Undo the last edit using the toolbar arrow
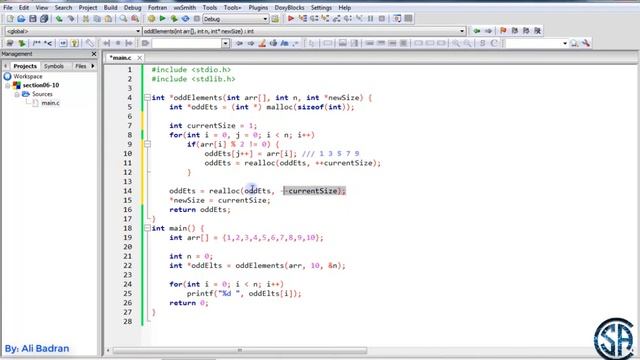 59,19
